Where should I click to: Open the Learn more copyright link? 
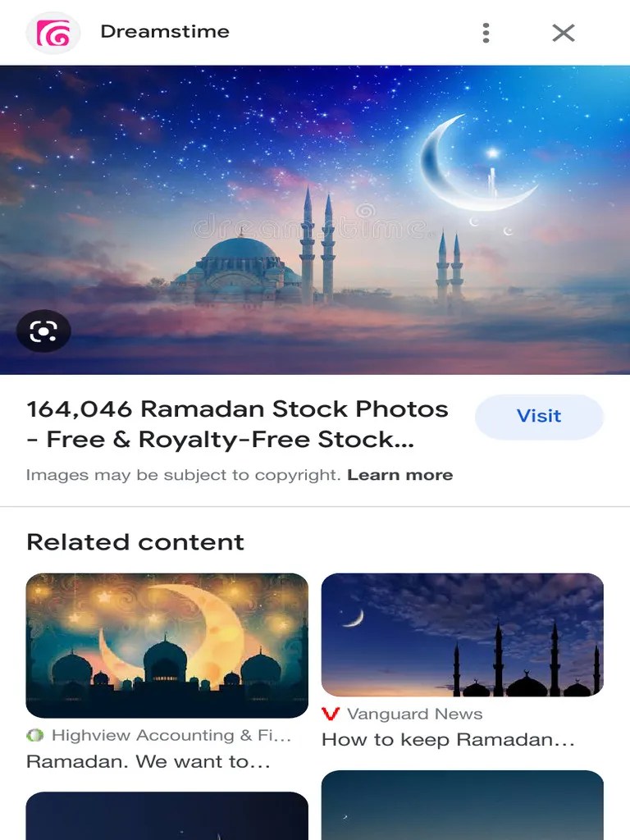point(400,475)
